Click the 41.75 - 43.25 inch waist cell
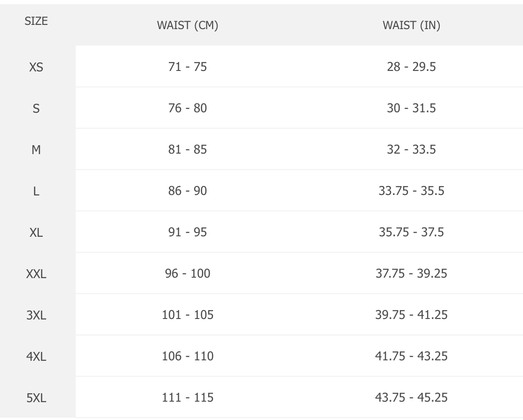Image resolution: width=523 pixels, height=420 pixels. [412, 356]
